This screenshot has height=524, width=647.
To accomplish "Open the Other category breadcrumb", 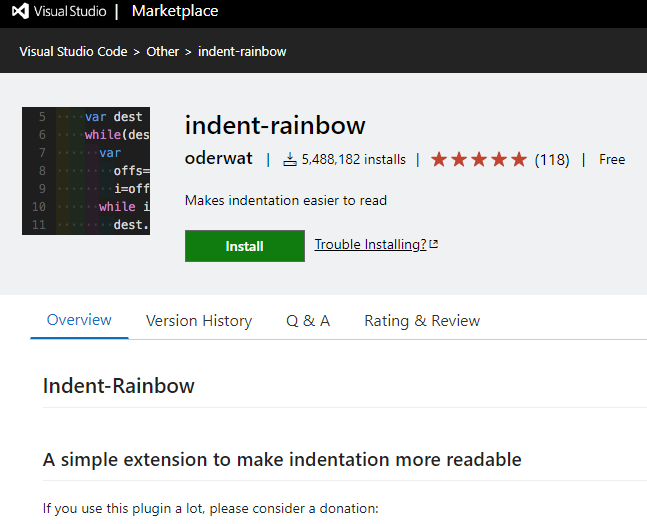I will point(163,52).
